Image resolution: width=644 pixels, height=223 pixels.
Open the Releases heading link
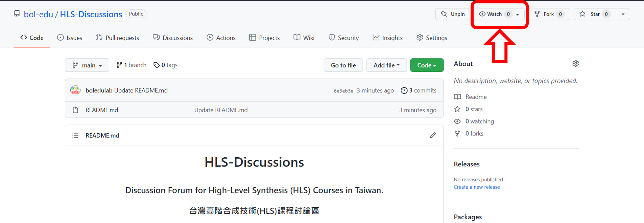(467, 164)
